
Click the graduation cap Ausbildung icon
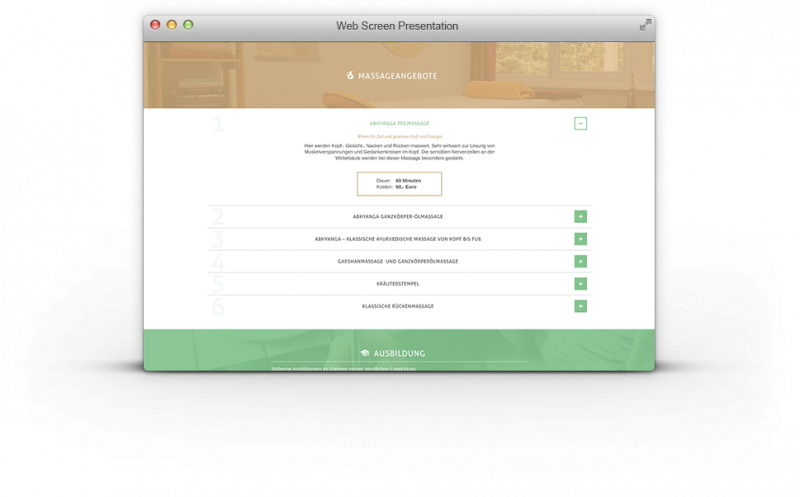(x=365, y=353)
